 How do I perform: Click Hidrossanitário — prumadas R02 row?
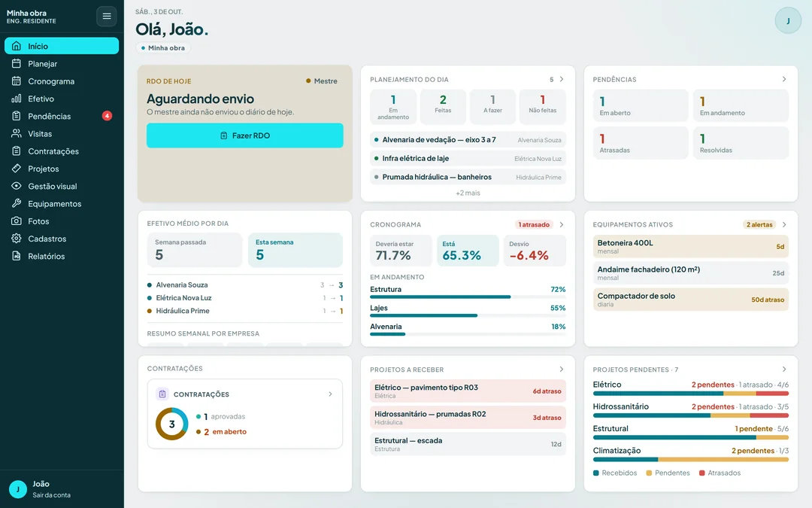click(468, 418)
